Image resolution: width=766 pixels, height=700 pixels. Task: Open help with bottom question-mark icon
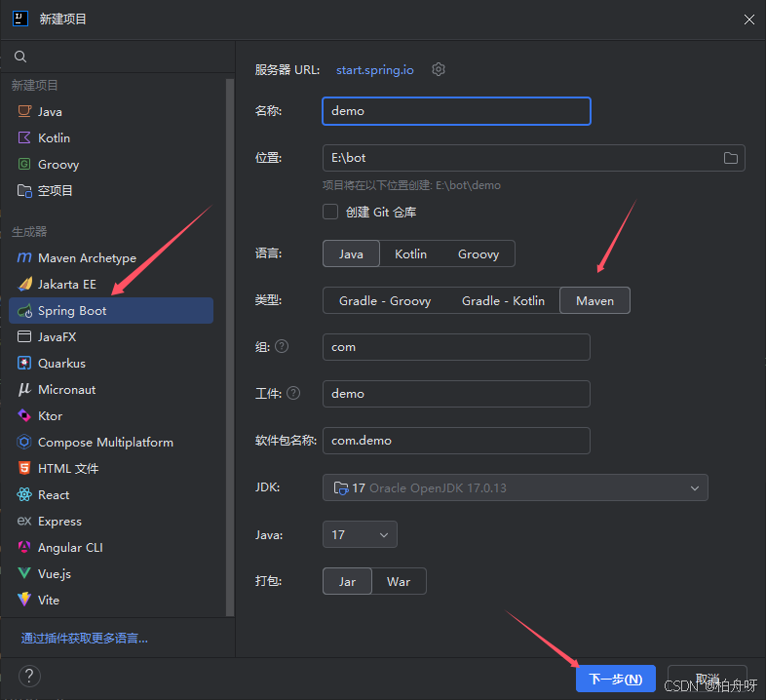click(29, 677)
